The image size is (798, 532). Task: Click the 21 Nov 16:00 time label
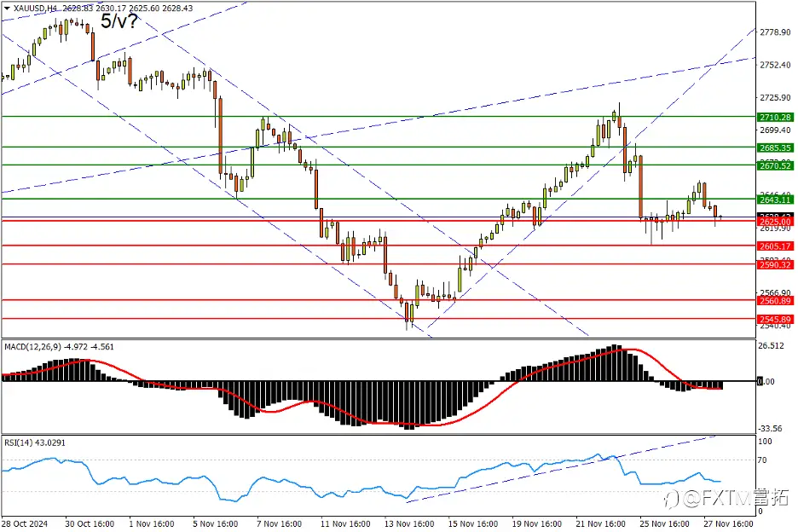pos(600,523)
